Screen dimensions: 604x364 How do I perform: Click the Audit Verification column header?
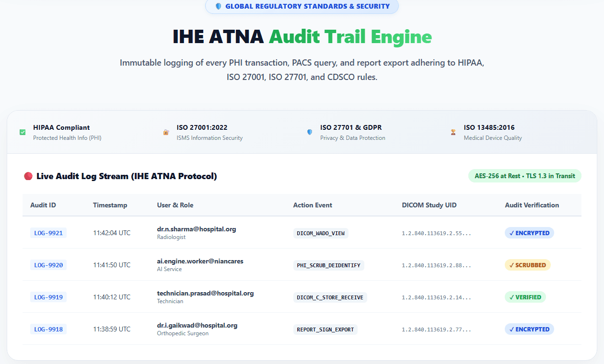coord(532,205)
